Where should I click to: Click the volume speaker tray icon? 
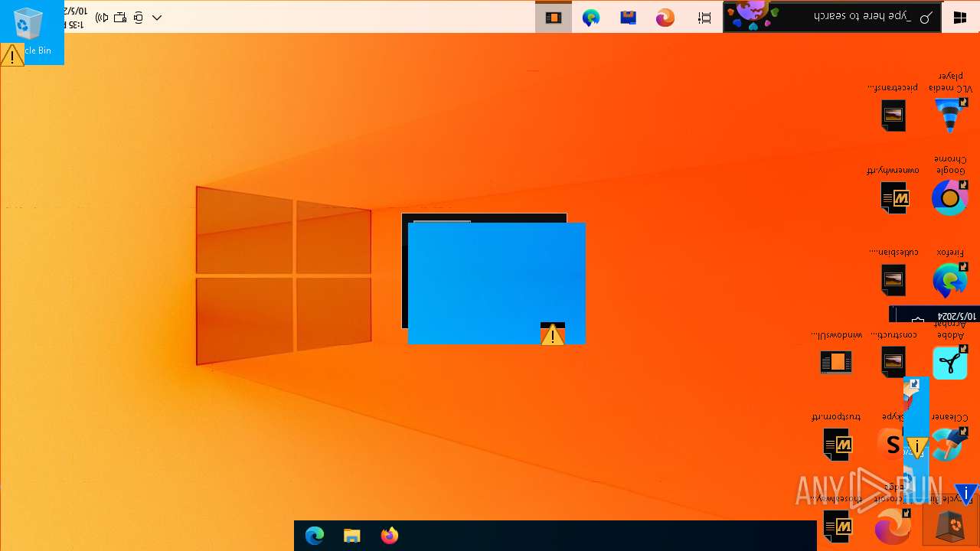tap(102, 18)
